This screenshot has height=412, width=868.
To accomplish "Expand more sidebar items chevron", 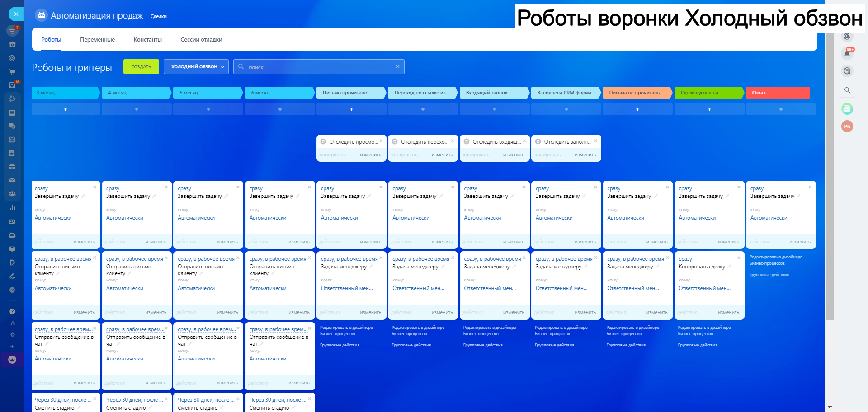I will point(12,290).
